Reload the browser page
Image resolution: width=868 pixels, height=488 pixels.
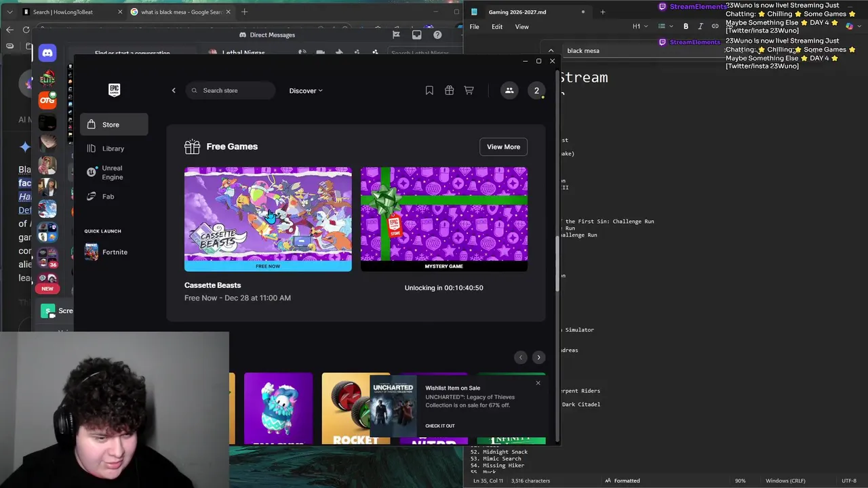[x=26, y=30]
